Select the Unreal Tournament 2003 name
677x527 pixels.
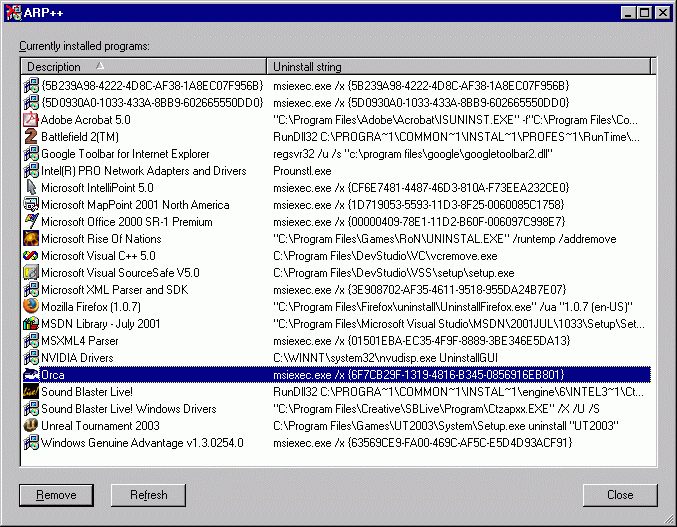click(x=100, y=426)
